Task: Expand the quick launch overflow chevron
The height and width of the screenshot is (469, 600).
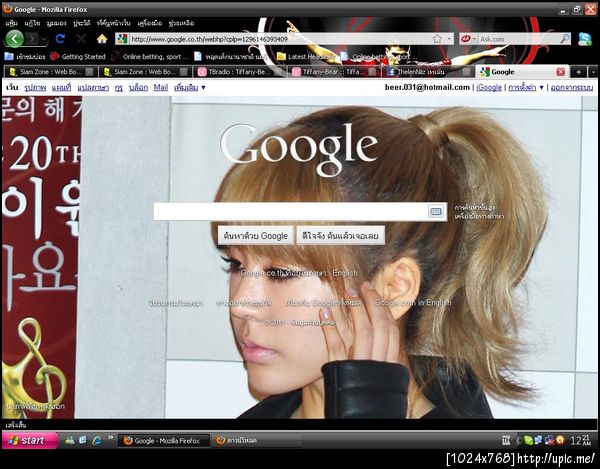Action: (111, 437)
